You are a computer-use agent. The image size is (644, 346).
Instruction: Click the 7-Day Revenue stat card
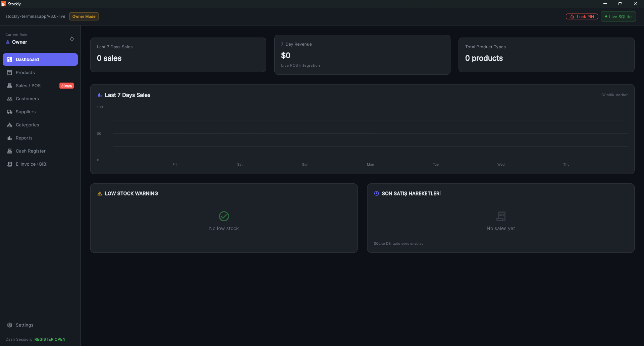(x=362, y=55)
